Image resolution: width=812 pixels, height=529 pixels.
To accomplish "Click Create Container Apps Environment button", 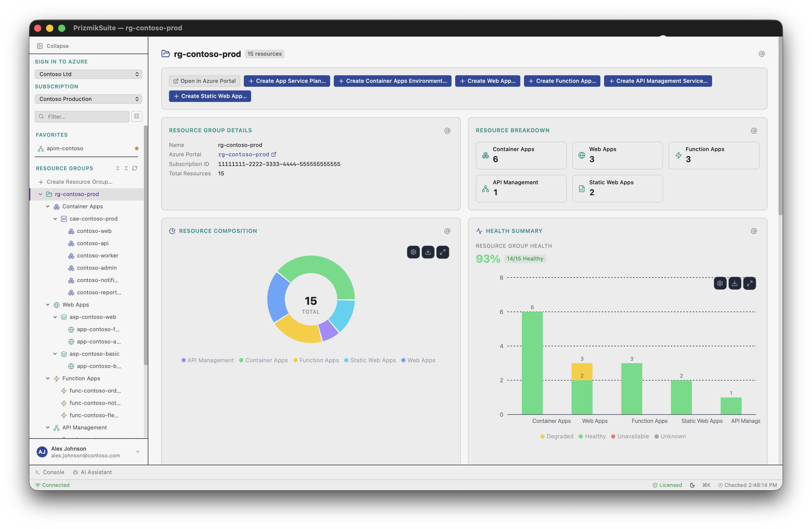I will click(392, 81).
